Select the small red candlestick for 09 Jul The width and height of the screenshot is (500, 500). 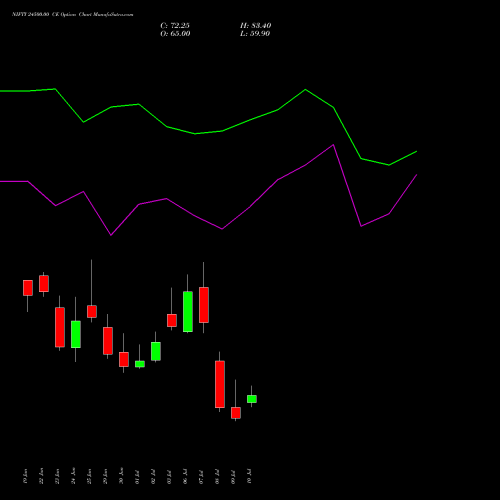[236, 413]
